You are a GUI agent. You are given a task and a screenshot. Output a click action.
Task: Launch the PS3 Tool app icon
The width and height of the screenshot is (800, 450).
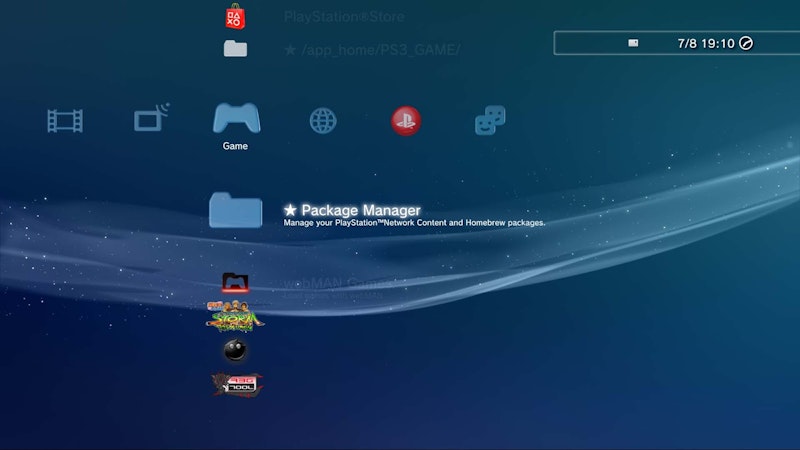tap(237, 383)
